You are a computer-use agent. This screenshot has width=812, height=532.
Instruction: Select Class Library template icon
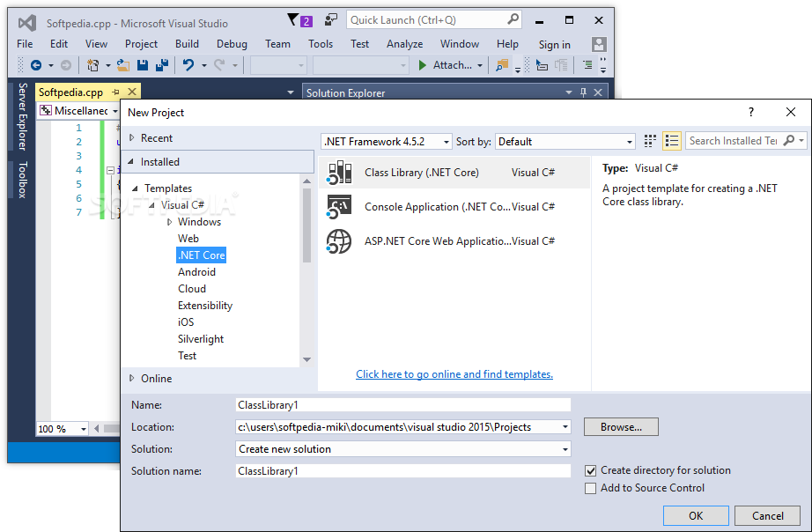coord(339,173)
